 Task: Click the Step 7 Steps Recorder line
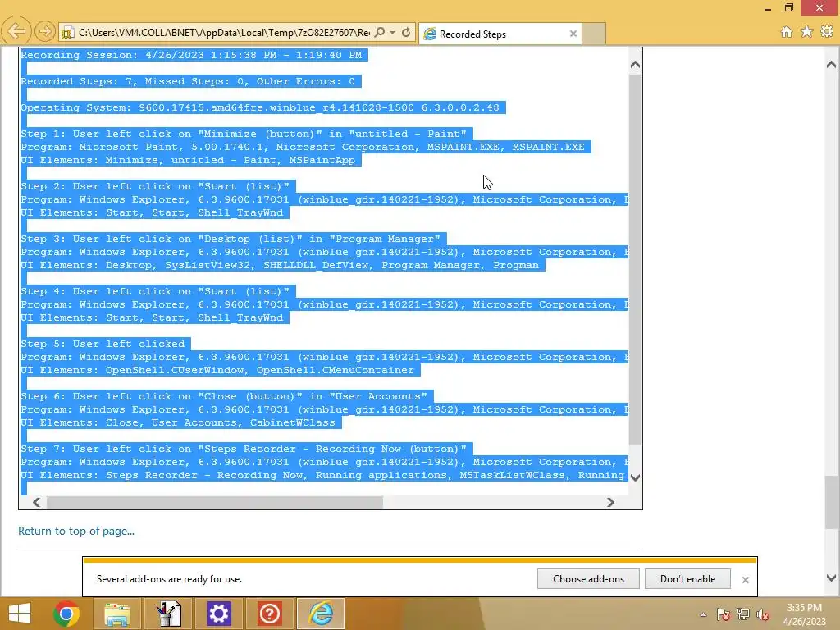pyautogui.click(x=243, y=449)
